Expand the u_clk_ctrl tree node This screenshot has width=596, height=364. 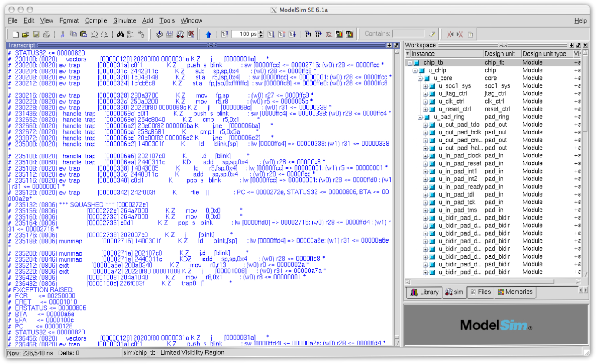425,102
